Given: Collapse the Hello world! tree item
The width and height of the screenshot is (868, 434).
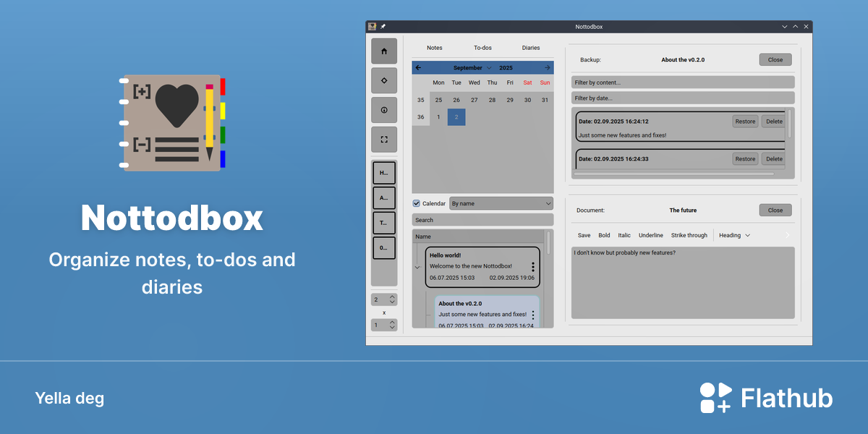Looking at the screenshot, I should click(417, 268).
